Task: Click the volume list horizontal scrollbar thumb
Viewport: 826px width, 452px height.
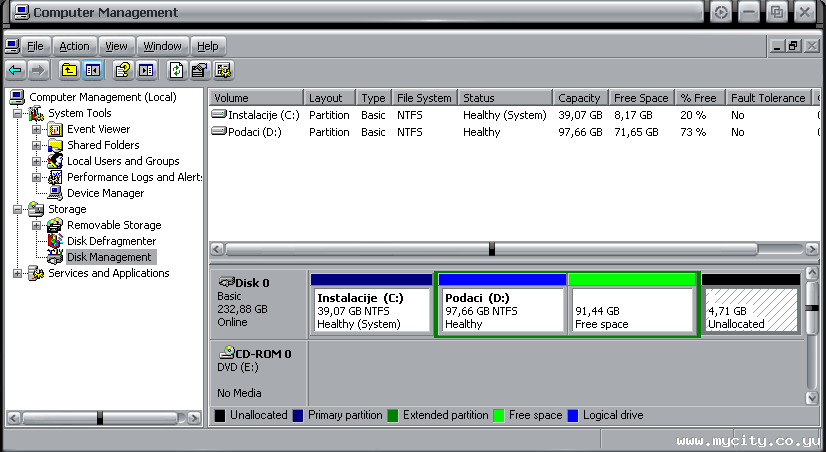Action: pyautogui.click(x=491, y=249)
